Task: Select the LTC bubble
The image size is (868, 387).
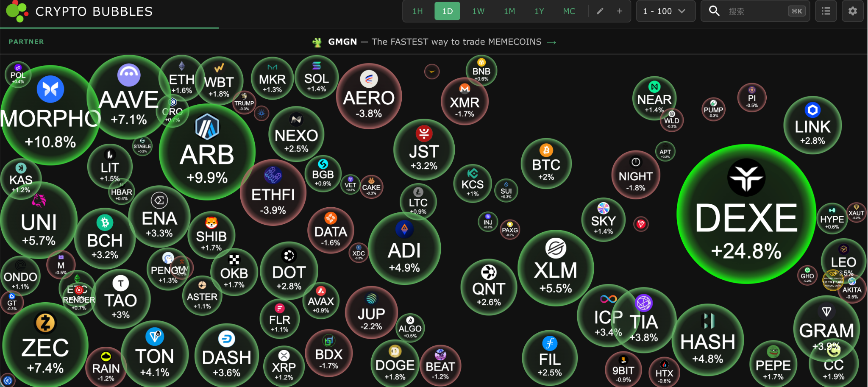Action: [x=418, y=202]
